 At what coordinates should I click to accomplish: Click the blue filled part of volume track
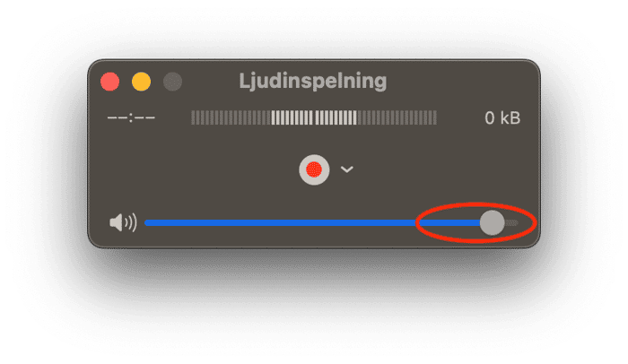point(312,222)
